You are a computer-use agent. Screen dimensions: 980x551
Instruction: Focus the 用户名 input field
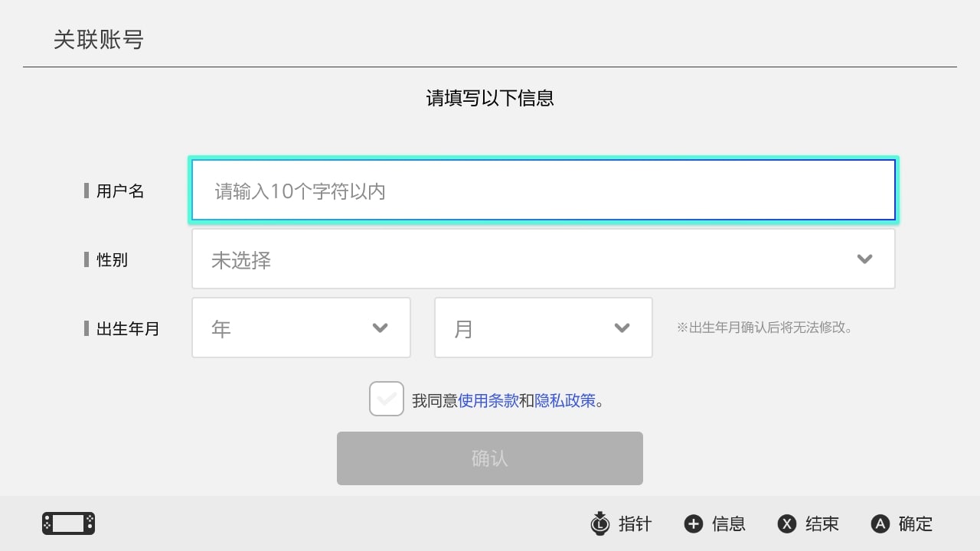tap(543, 191)
